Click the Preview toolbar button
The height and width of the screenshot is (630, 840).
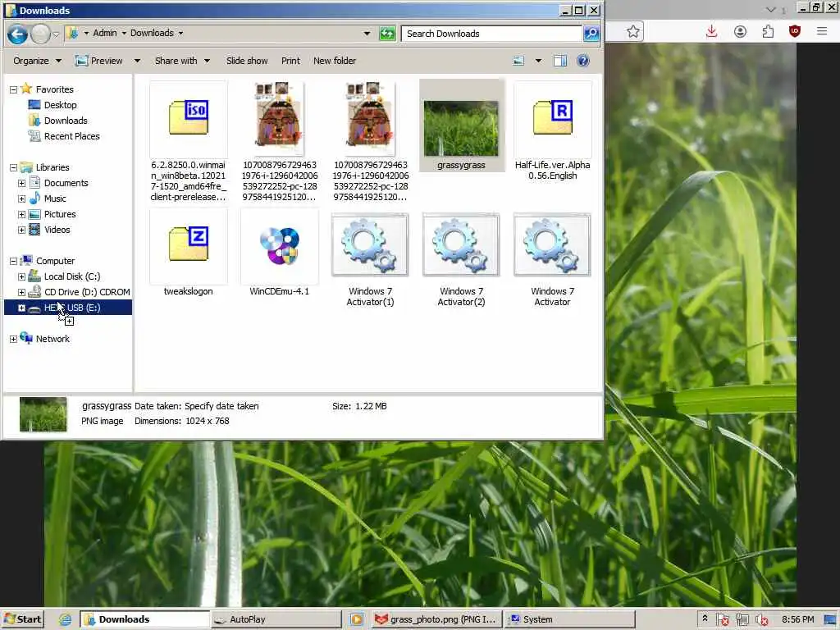point(99,61)
